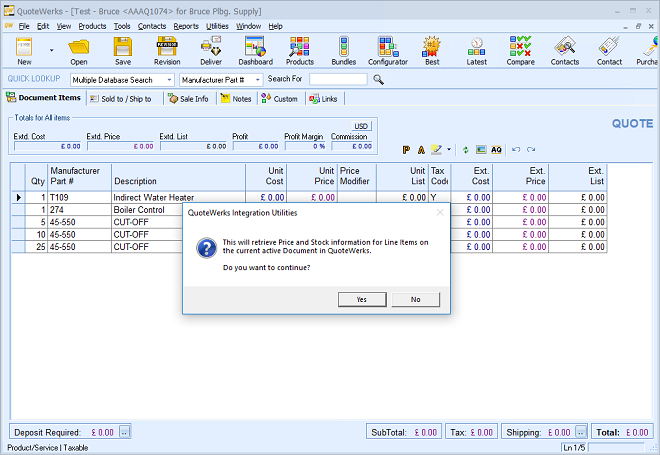Click the Configurator toolbar icon
This screenshot has width=660, height=455.
pos(387,50)
